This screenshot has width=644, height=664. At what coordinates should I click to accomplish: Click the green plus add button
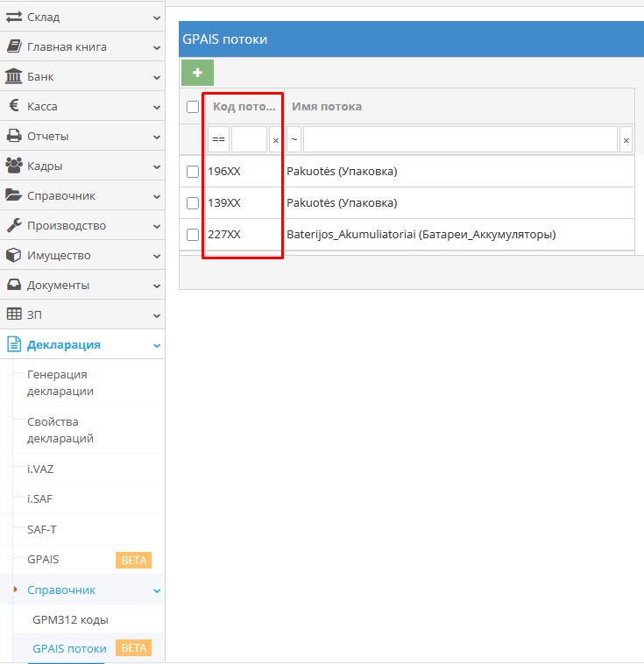coord(197,73)
